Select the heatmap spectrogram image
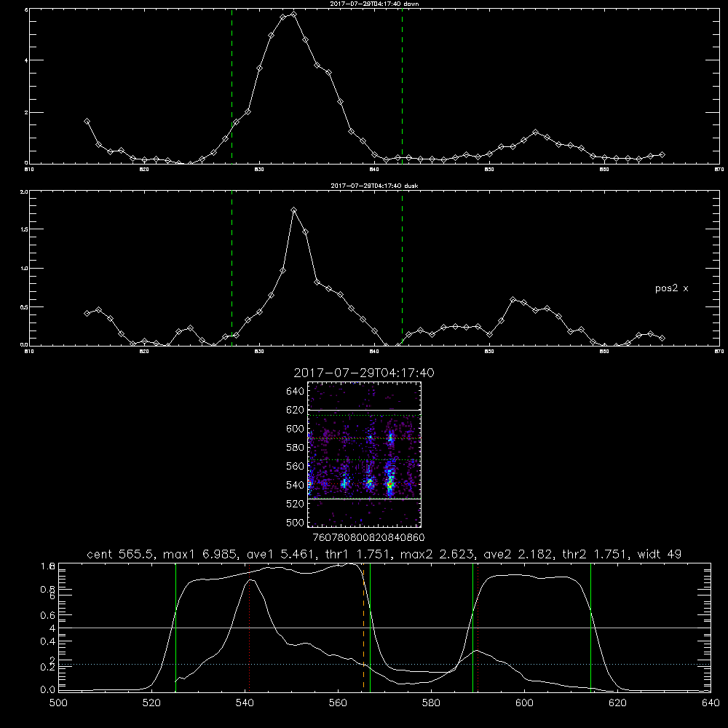The height and width of the screenshot is (728, 728). [x=365, y=454]
